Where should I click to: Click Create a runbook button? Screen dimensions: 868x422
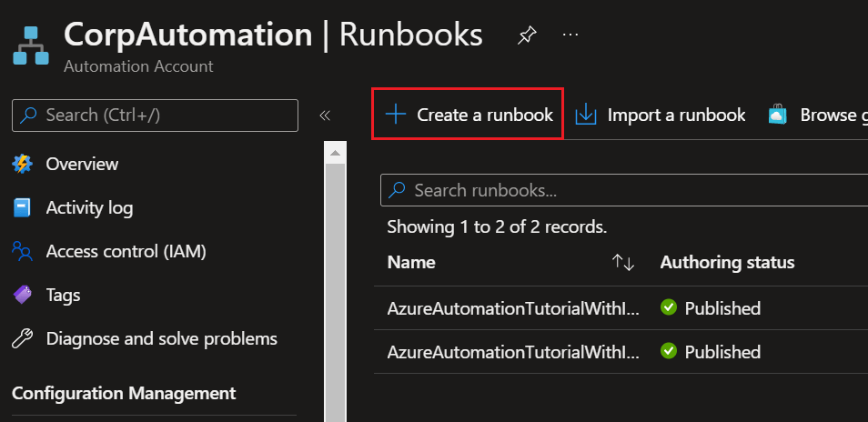468,115
